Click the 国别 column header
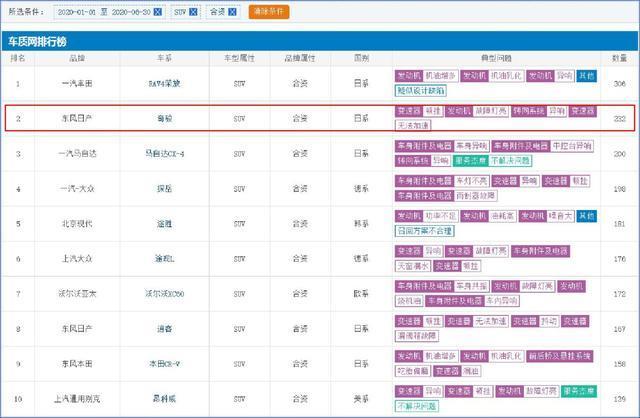The image size is (640, 418). click(x=362, y=58)
